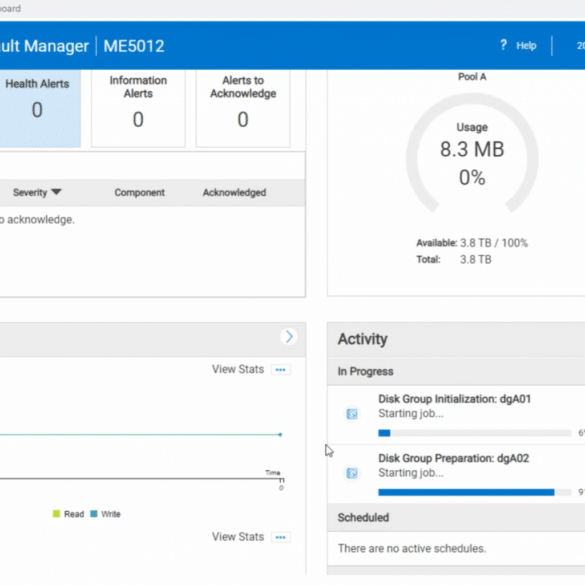The image size is (585, 585).
Task: Open the lower View Stats ellipsis menu
Action: (281, 537)
